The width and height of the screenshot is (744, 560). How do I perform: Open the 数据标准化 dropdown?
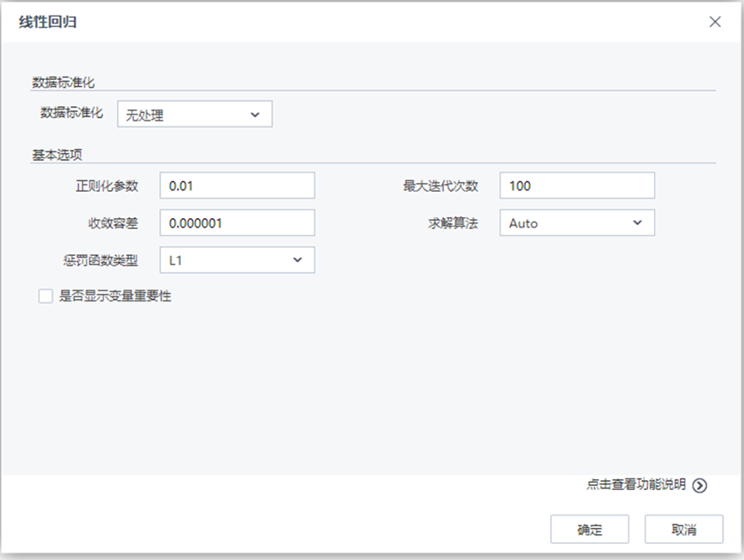coord(195,114)
